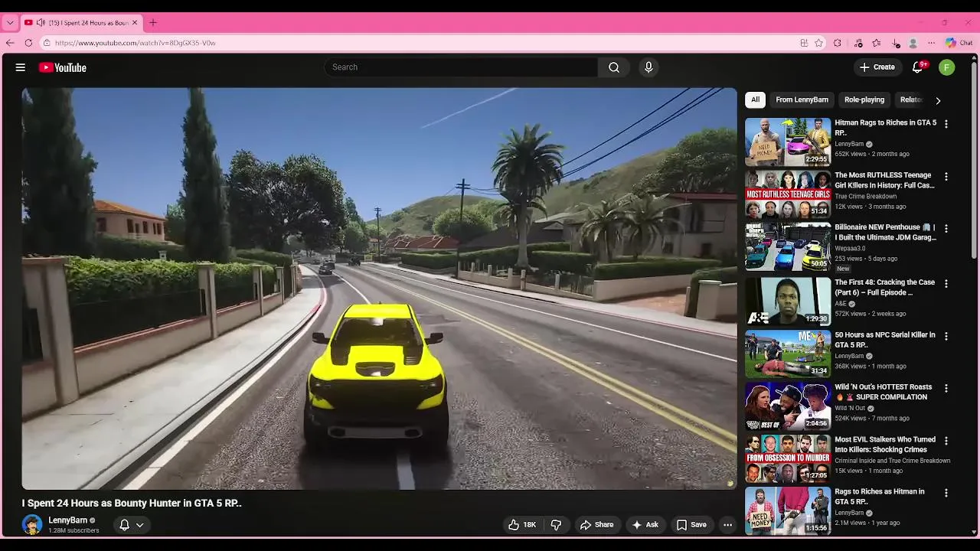
Task: Open the favorites list icon
Action: pyautogui.click(x=877, y=43)
